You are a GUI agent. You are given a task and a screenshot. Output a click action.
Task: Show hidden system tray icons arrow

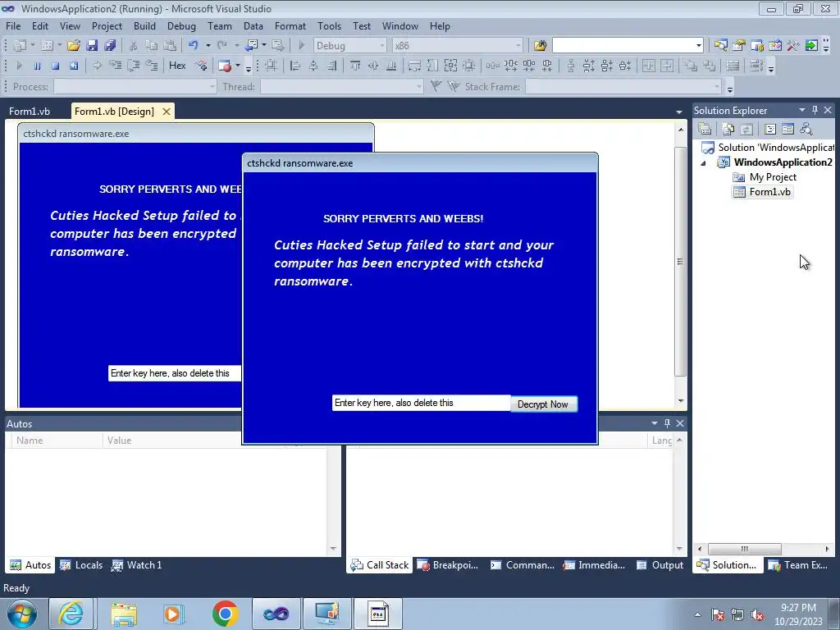[x=697, y=614]
